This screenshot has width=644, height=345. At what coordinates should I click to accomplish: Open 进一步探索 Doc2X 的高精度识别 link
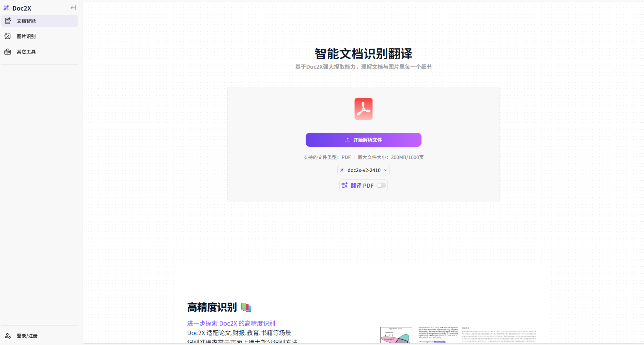(x=231, y=323)
